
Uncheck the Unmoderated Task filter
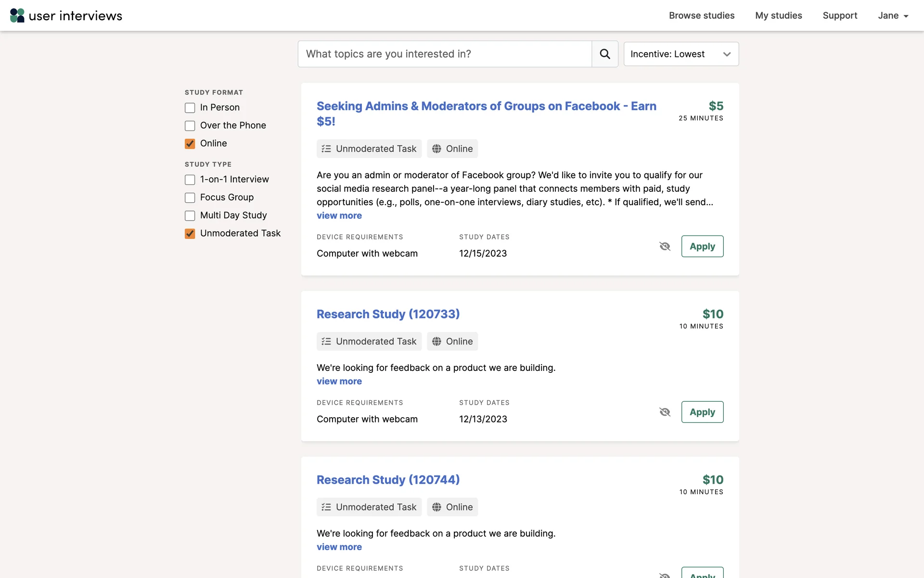pos(190,234)
